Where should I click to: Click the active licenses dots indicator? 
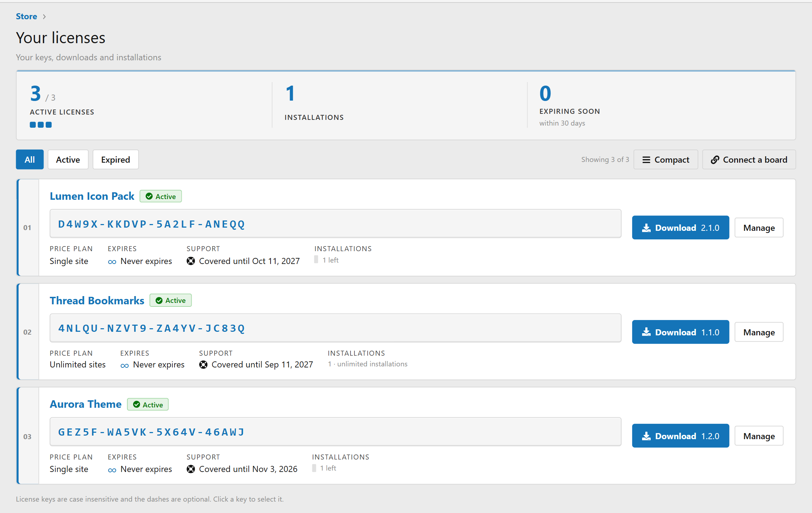click(41, 125)
